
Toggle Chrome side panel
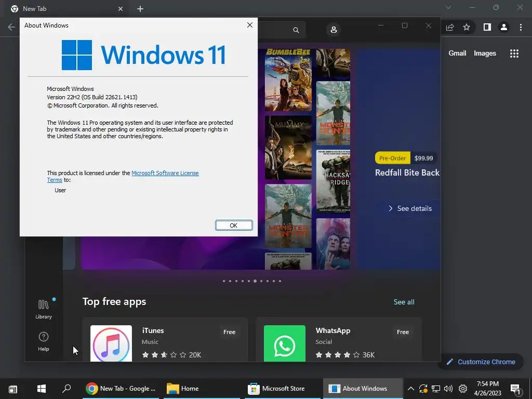tap(487, 27)
